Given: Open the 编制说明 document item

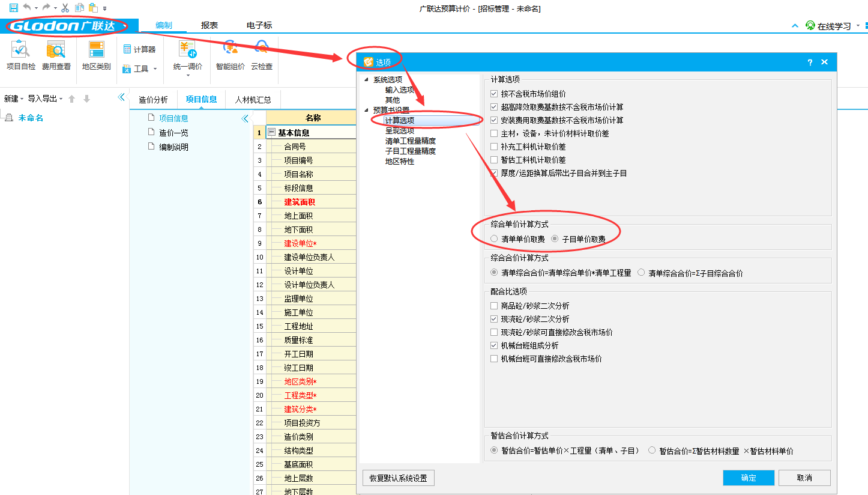Looking at the screenshot, I should pos(173,147).
